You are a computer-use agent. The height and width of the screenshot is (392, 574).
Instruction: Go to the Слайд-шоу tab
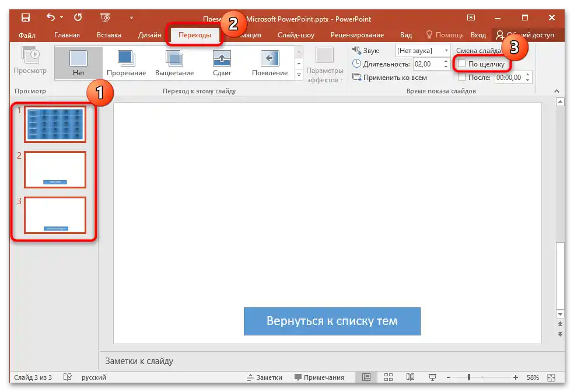pos(296,35)
